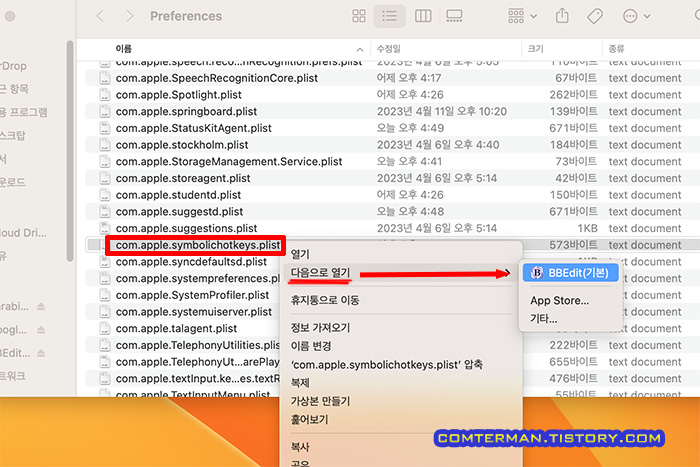Screen dimensions: 700x467
Task: Open 네트워크 in the sidebar
Action: 12,376
